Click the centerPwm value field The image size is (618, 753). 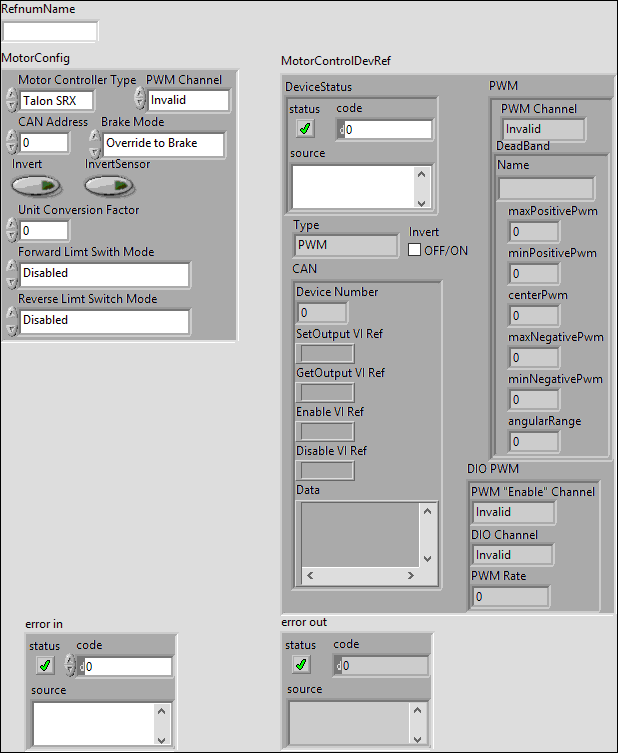[x=534, y=316]
